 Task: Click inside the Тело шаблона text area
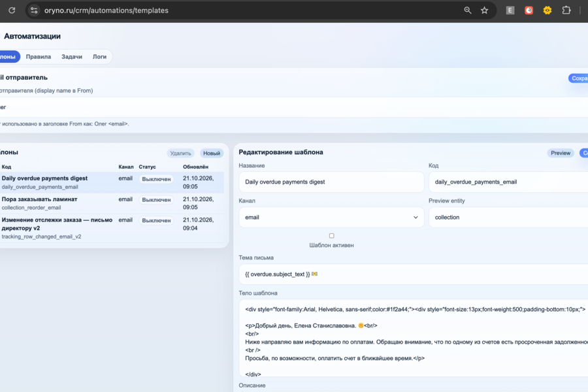[x=414, y=338]
